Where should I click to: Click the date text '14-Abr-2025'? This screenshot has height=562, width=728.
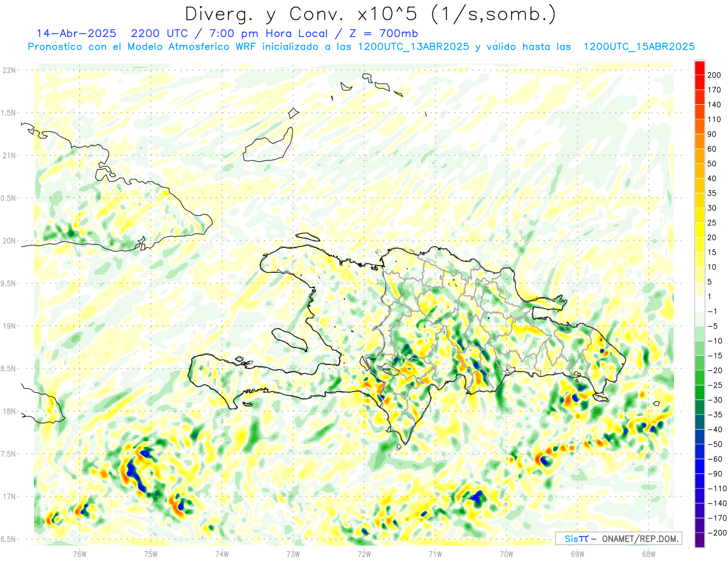click(76, 33)
